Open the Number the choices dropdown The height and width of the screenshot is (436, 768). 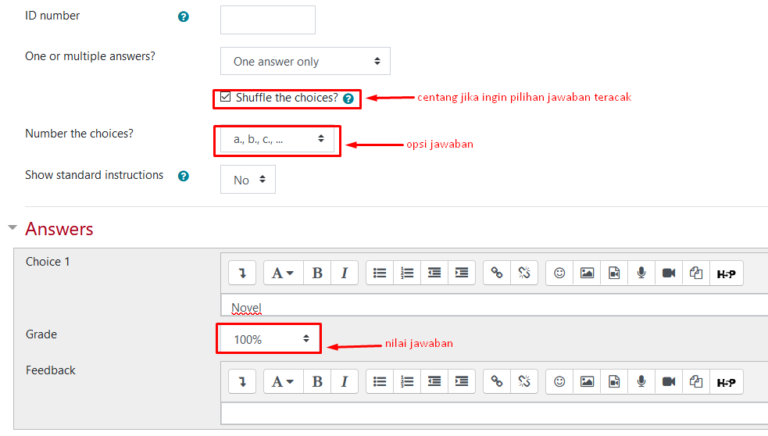277,140
